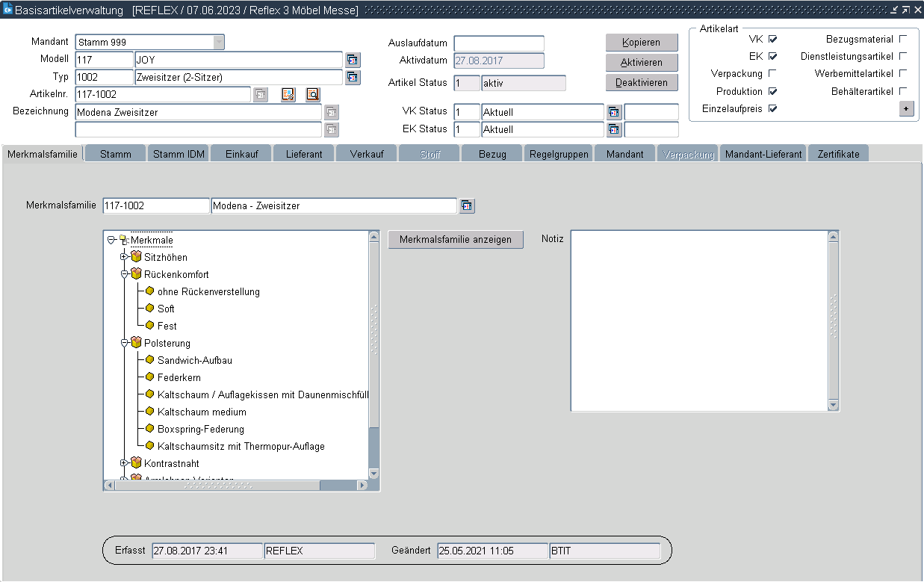Screen dimensions: 924x582
Task: Switch to the Einkauf tab
Action: tap(242, 154)
